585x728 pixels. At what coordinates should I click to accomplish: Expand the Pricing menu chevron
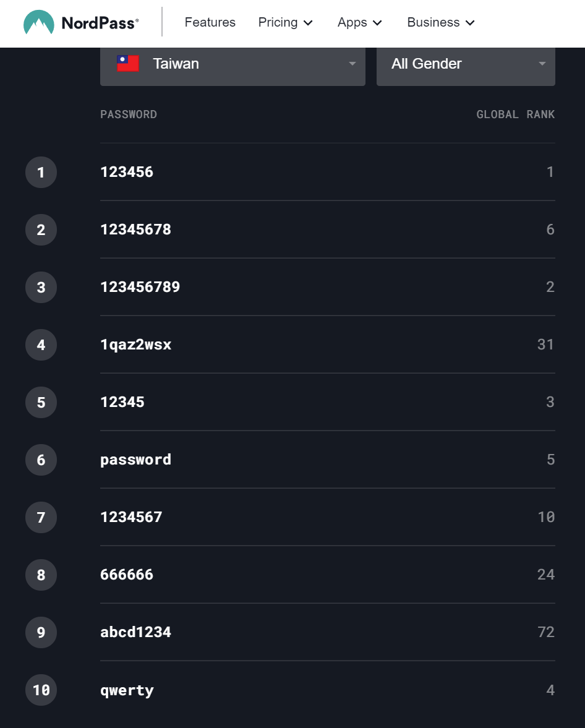point(309,23)
